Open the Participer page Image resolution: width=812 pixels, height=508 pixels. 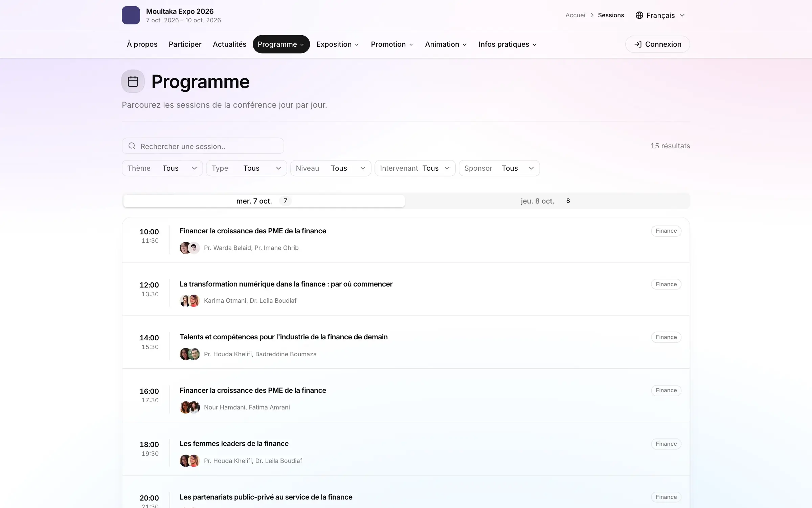[185, 44]
